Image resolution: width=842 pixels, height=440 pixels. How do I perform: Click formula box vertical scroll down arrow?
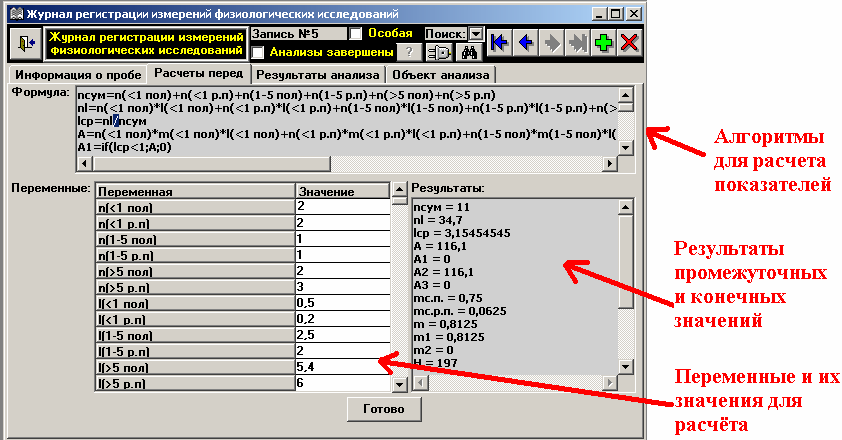point(626,147)
